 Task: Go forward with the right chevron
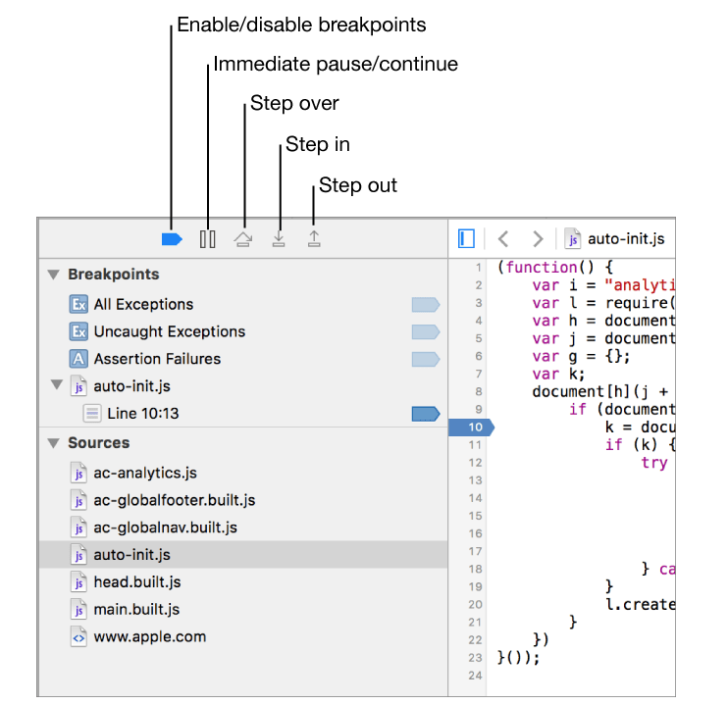coord(538,239)
